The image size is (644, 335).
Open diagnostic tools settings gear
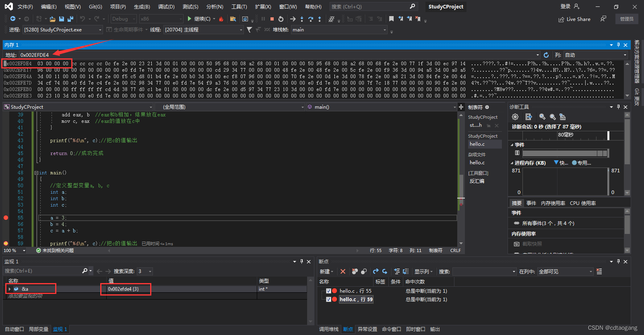coord(515,117)
